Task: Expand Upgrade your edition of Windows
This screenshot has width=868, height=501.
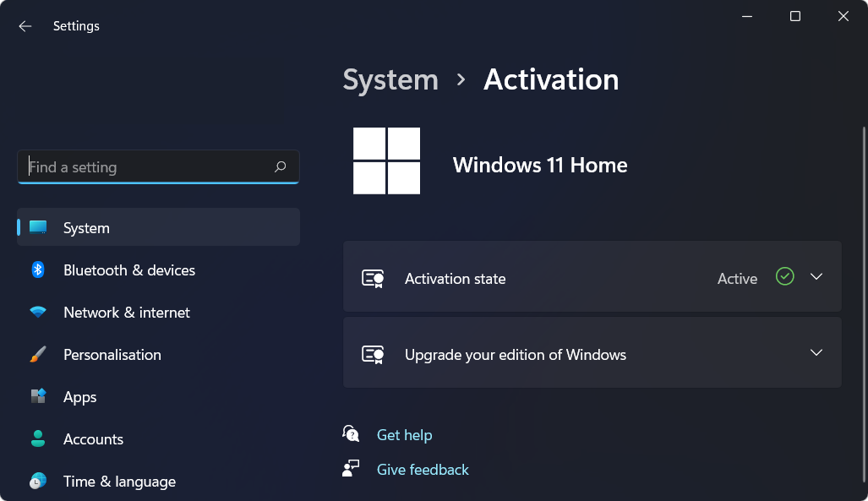Action: tap(816, 352)
